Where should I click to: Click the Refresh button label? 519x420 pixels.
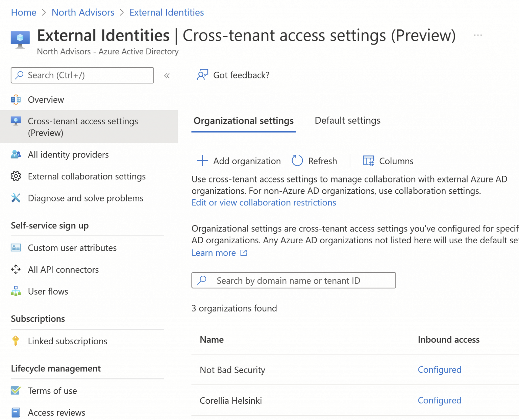pos(322,161)
